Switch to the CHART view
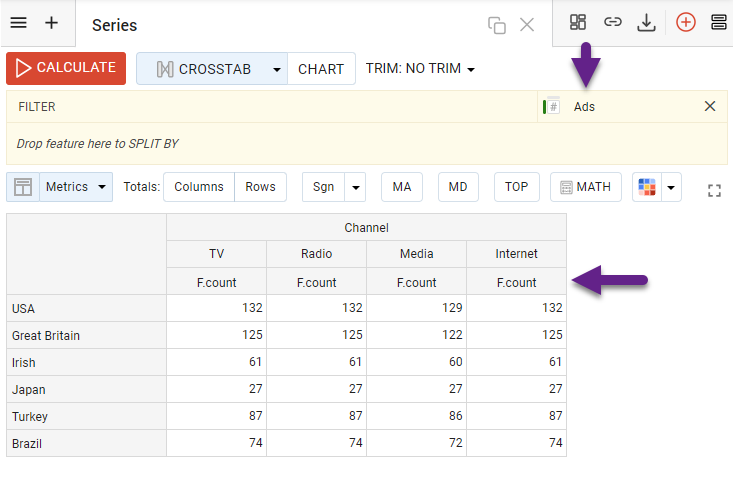This screenshot has width=733, height=482. tap(321, 69)
